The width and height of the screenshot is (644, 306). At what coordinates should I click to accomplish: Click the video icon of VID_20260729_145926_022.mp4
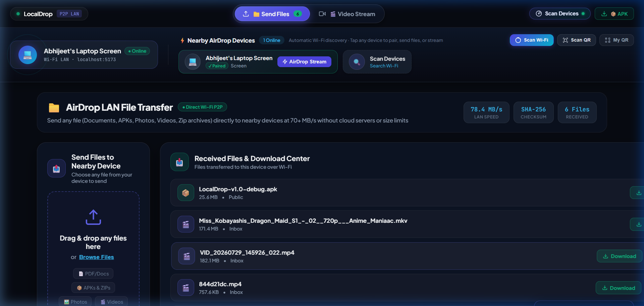pyautogui.click(x=186, y=256)
